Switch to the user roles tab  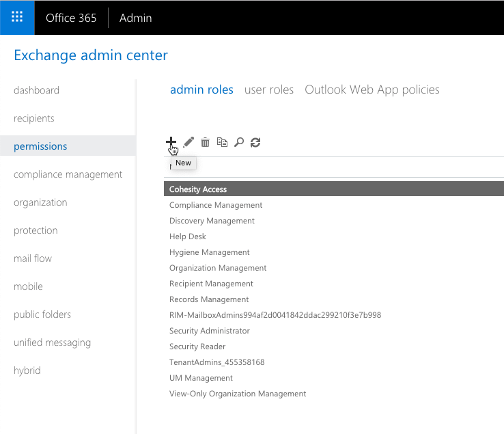[x=269, y=90]
